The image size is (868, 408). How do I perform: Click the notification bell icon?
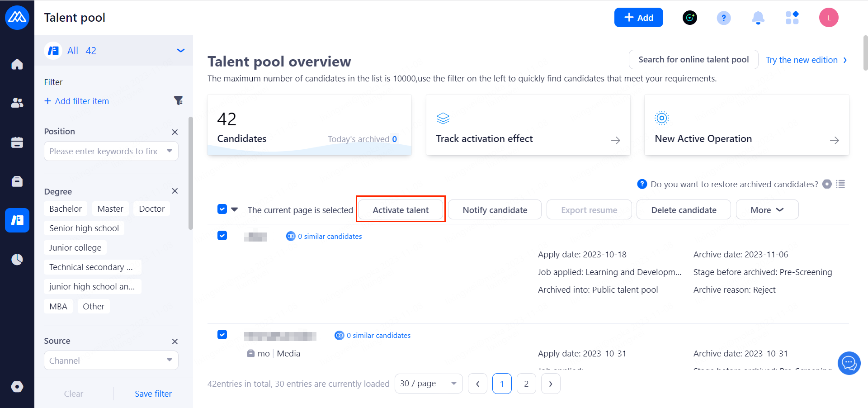(758, 18)
